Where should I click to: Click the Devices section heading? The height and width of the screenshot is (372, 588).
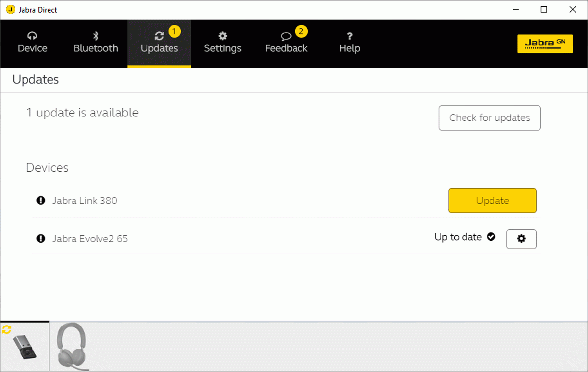pyautogui.click(x=47, y=168)
